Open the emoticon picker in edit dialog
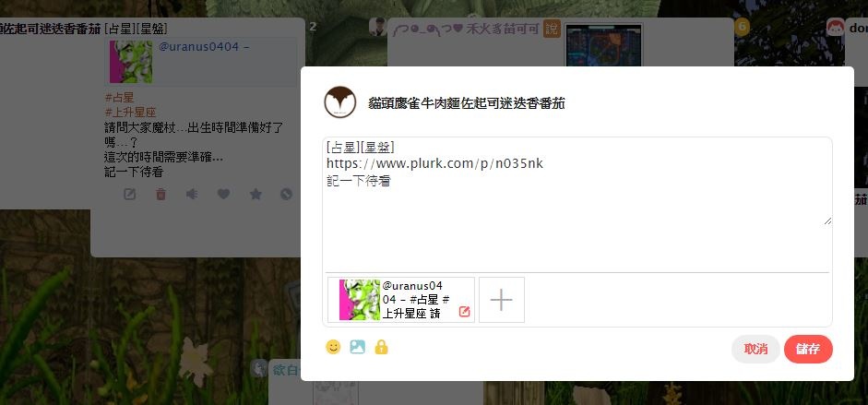 (333, 347)
